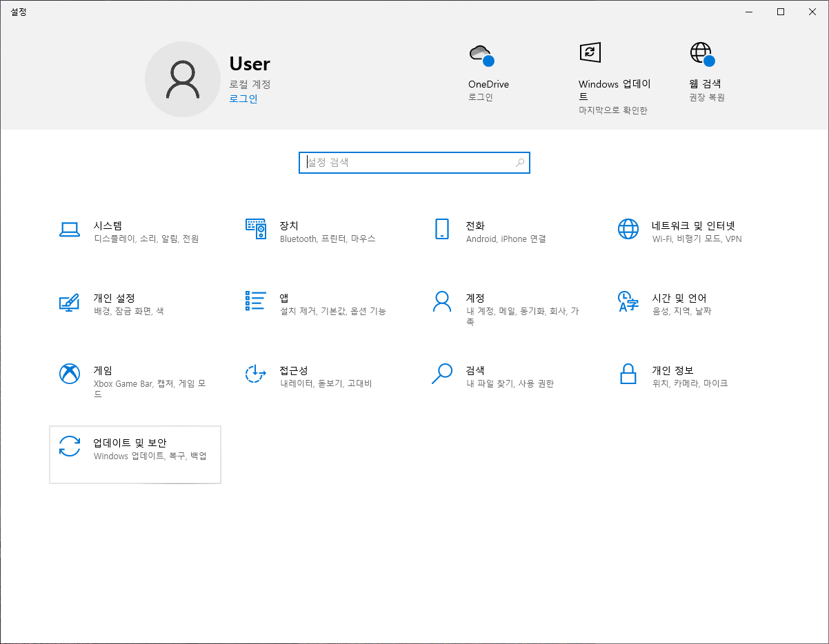Maximize the 설정 window
829x644 pixels.
pyautogui.click(x=781, y=12)
